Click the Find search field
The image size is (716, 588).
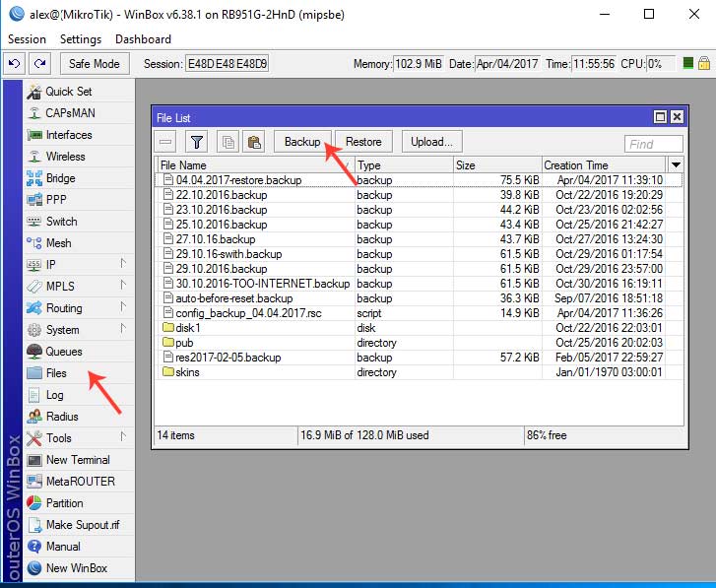tap(653, 144)
